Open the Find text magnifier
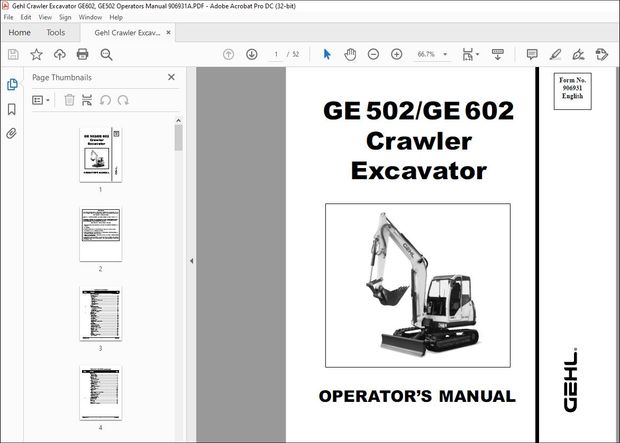 pos(106,55)
